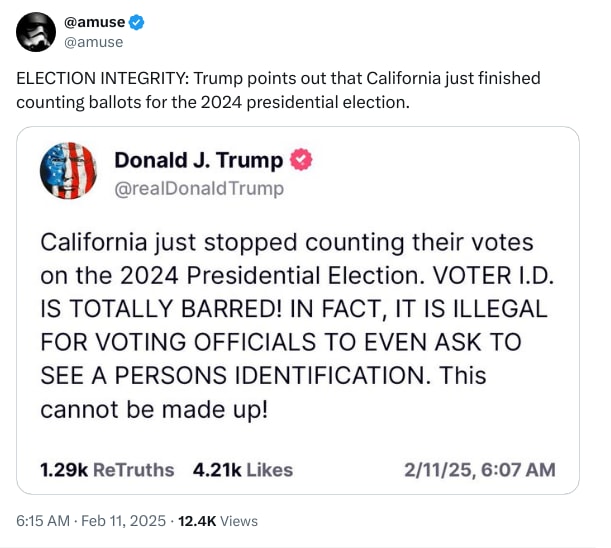611x548 pixels.
Task: Click the 2/11/25, 6:07 AM timestamp
Action: coord(480,470)
